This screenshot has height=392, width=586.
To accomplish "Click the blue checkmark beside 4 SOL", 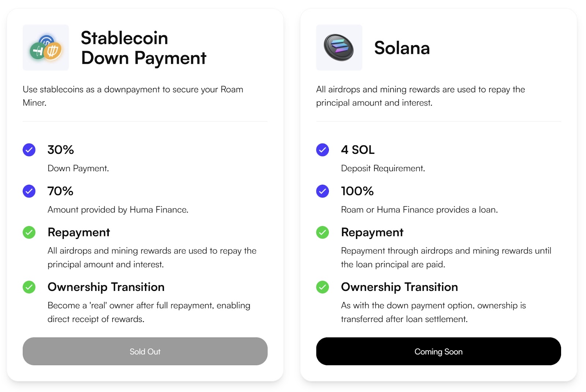I will point(322,150).
